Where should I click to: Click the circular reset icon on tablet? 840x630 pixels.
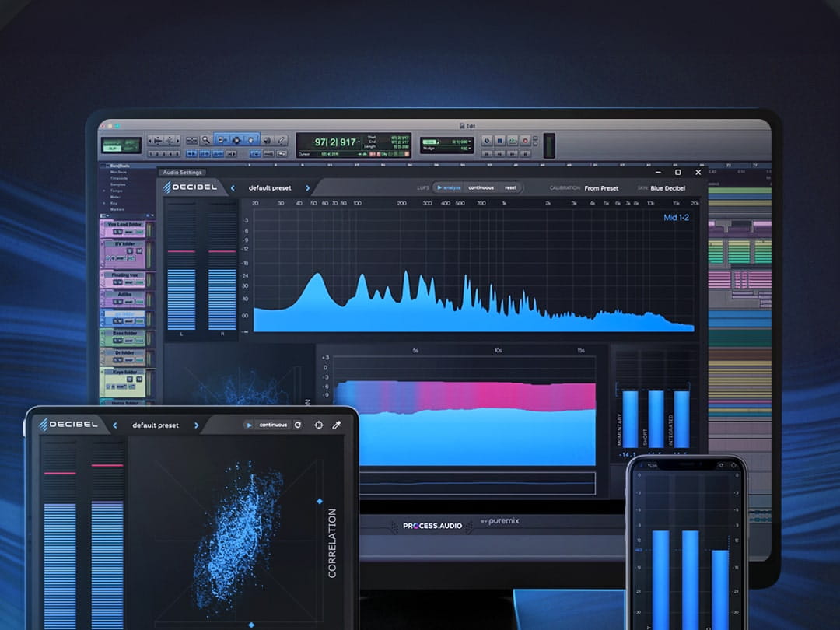[x=298, y=425]
